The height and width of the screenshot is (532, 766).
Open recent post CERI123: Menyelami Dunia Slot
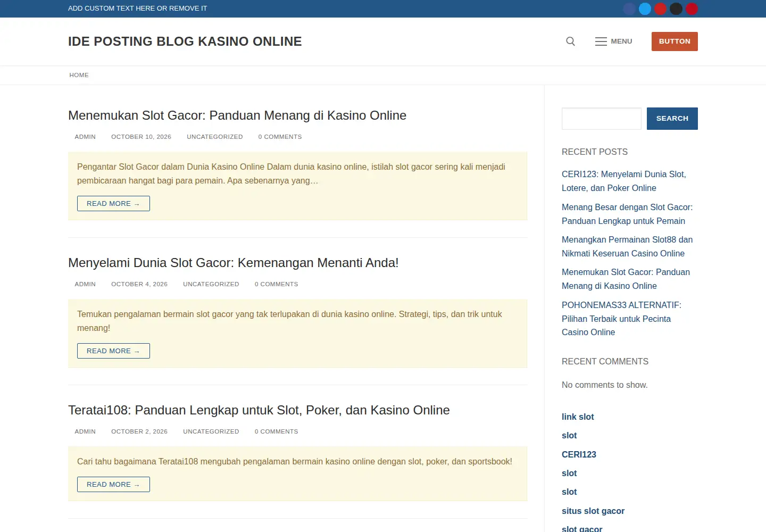coord(624,181)
